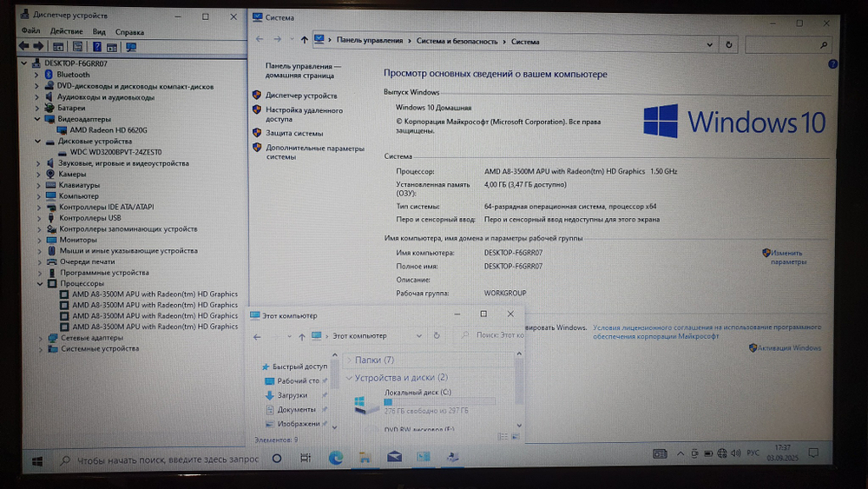Go forward in Device Manager toolbar
This screenshot has width=868, height=489.
coord(38,47)
